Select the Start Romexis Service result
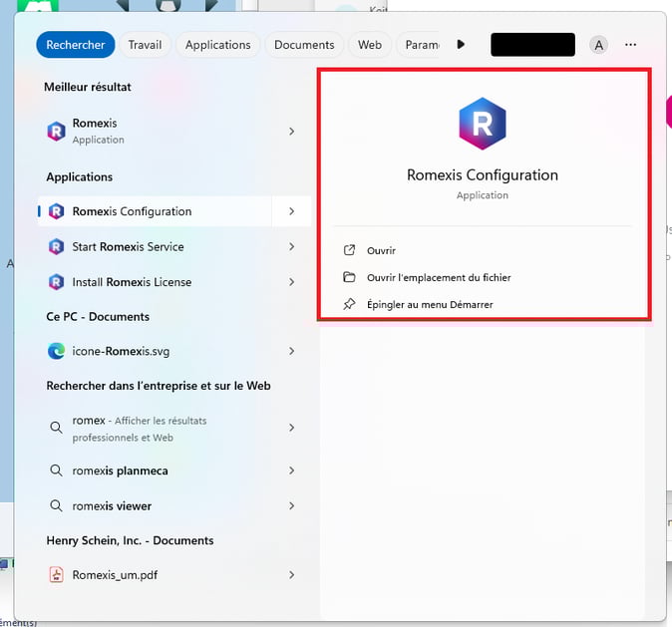This screenshot has width=672, height=627. pyautogui.click(x=174, y=246)
